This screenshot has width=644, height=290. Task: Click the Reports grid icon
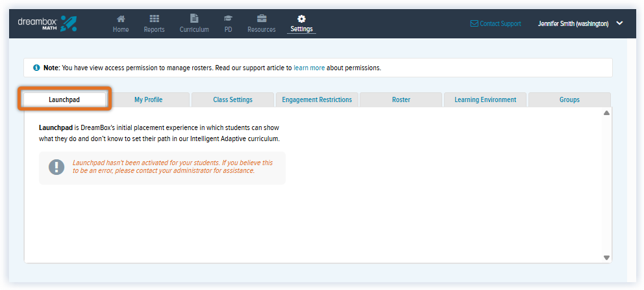click(x=154, y=18)
